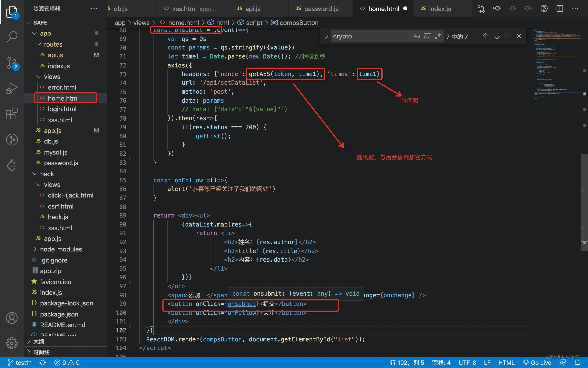The height and width of the screenshot is (368, 588).
Task: Open the Extensions view
Action: (x=12, y=114)
